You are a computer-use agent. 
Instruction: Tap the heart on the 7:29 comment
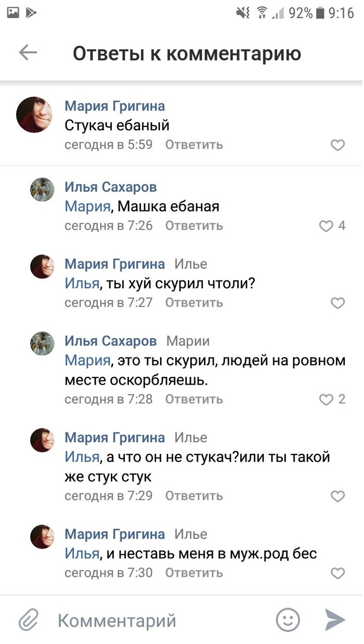(338, 496)
